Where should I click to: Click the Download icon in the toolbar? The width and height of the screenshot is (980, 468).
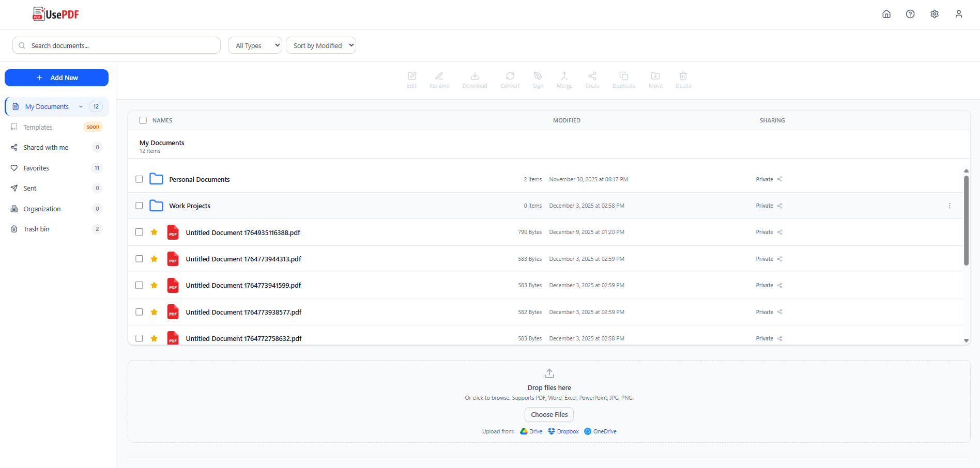474,80
